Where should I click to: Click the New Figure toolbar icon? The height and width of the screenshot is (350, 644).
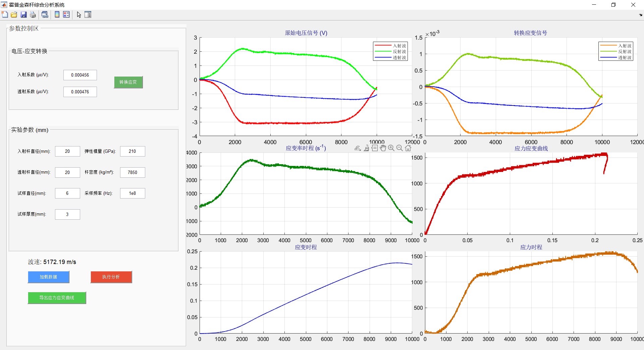[5, 14]
